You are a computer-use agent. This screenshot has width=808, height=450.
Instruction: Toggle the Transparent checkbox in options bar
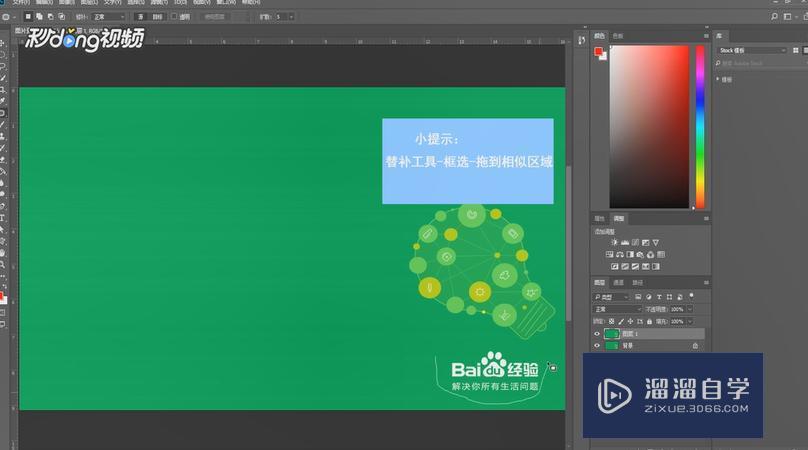[174, 16]
